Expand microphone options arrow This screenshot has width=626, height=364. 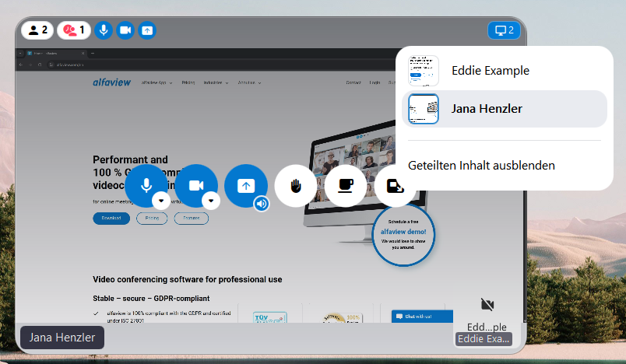[x=161, y=201]
